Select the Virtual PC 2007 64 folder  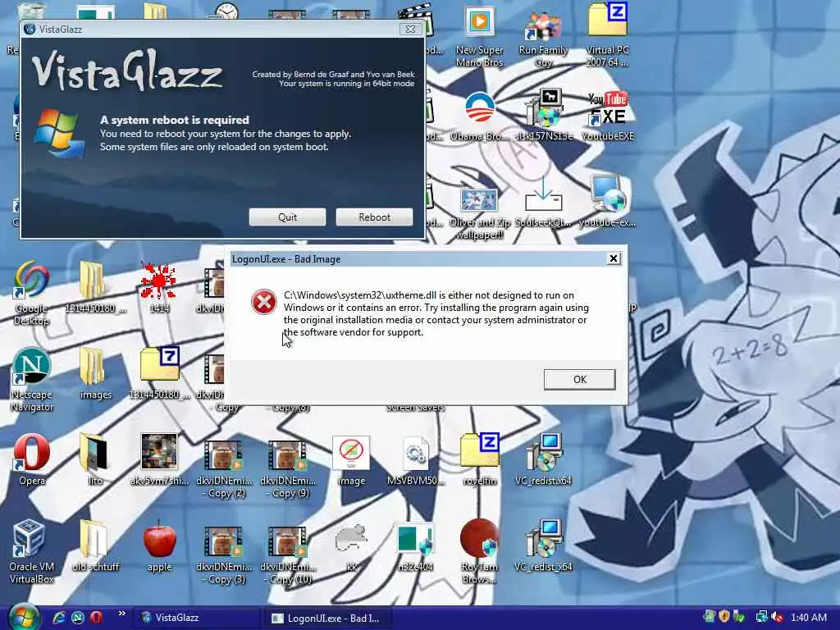click(x=608, y=35)
